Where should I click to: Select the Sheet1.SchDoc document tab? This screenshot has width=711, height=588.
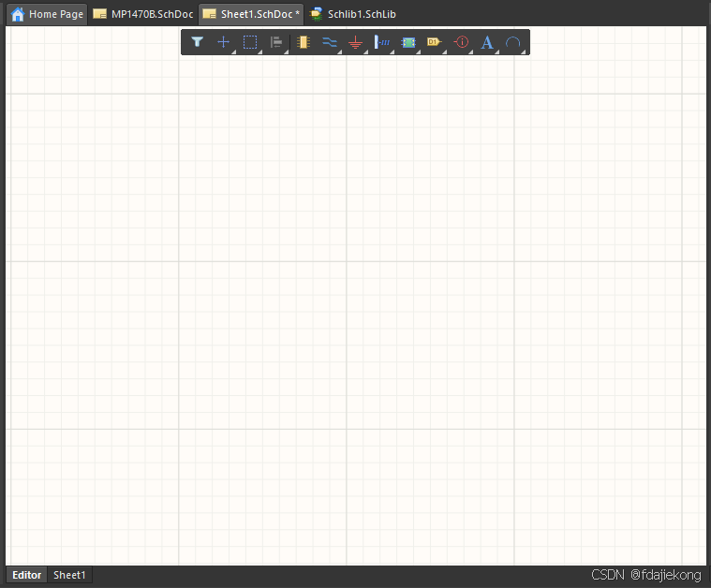click(251, 14)
